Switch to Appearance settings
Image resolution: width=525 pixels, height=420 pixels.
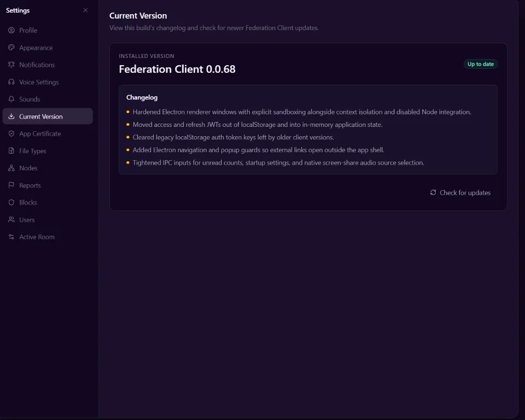[48, 48]
